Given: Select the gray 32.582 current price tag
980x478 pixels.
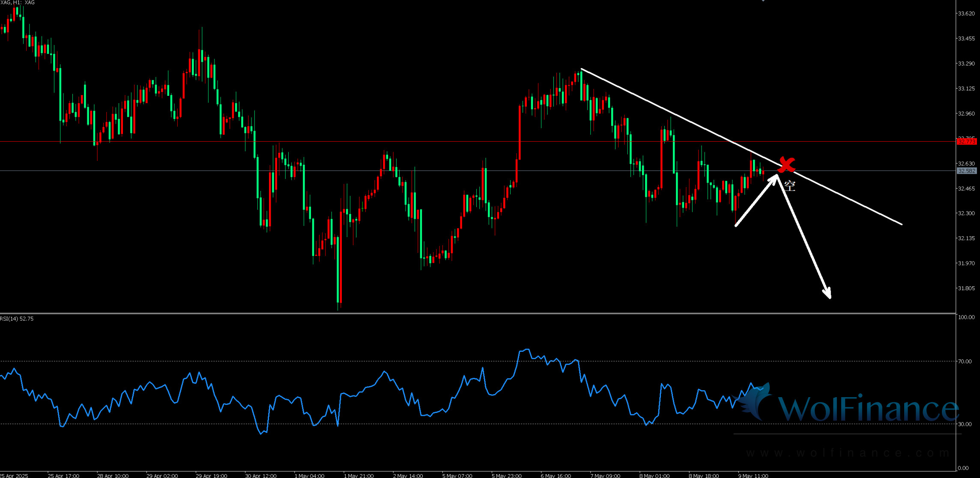Looking at the screenshot, I should coord(966,171).
